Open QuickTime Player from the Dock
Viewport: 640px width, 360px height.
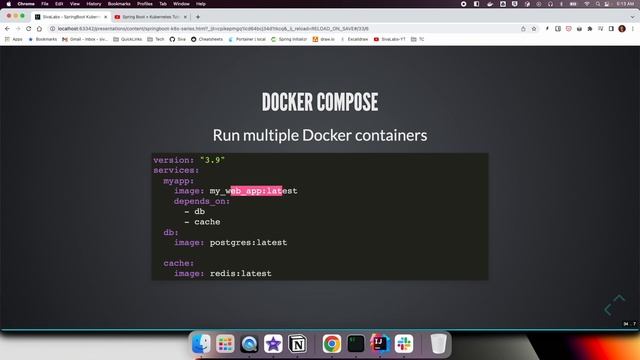249,344
